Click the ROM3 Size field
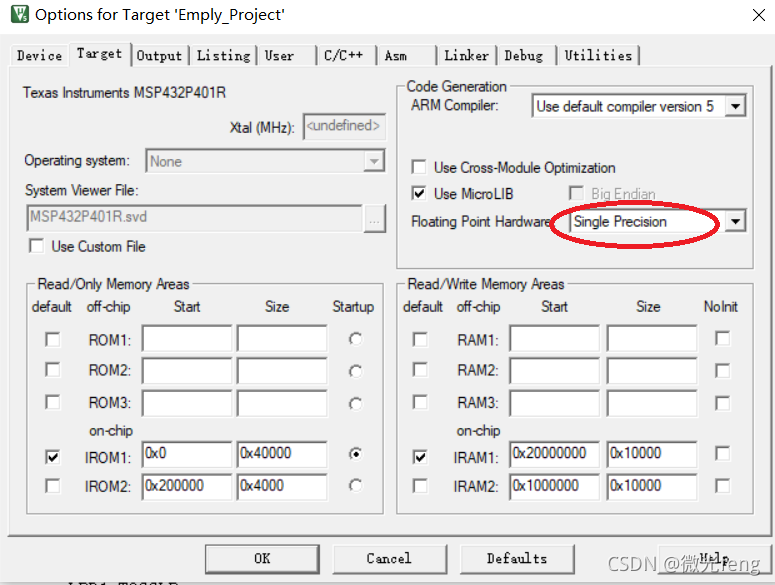This screenshot has width=775, height=585. (x=282, y=404)
